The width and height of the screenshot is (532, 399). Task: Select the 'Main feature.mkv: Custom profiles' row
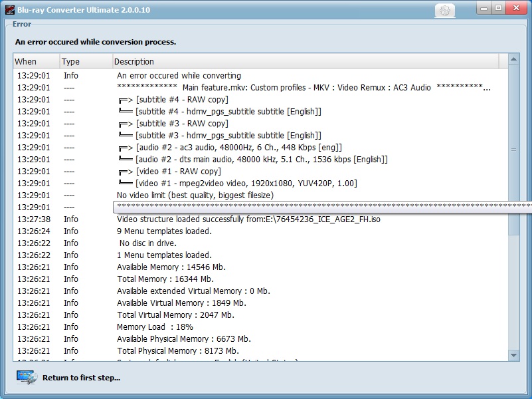260,88
